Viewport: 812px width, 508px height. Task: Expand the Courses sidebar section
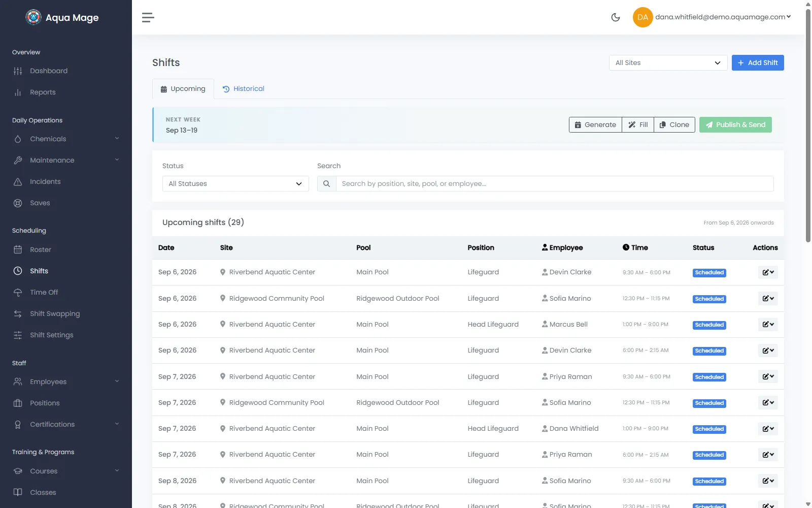pyautogui.click(x=66, y=471)
